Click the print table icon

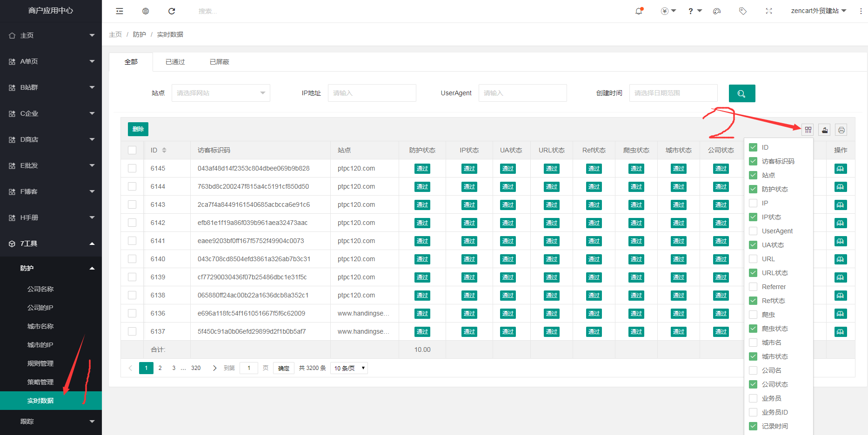pyautogui.click(x=841, y=130)
